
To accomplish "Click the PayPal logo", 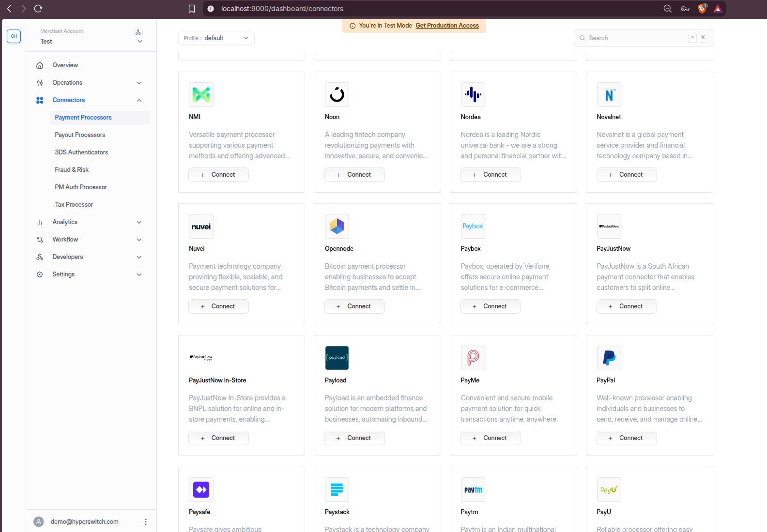I will (x=609, y=358).
